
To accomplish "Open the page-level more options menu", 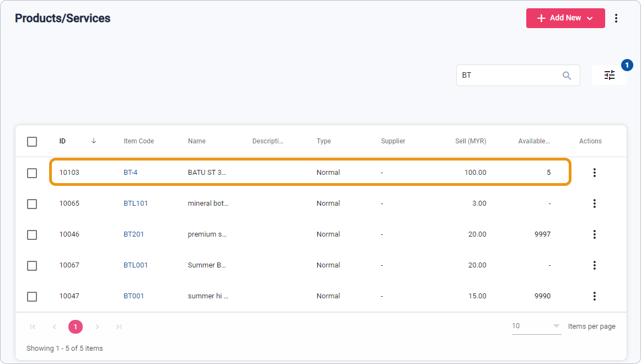I will point(616,18).
